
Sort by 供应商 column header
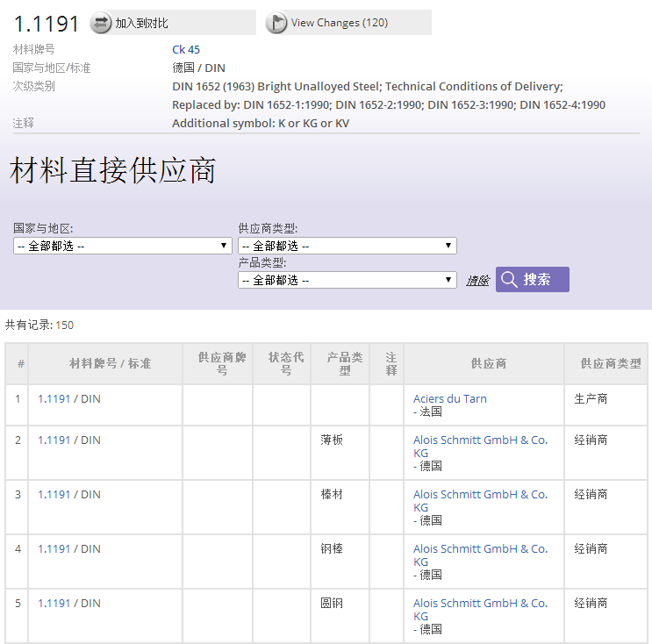tap(488, 363)
